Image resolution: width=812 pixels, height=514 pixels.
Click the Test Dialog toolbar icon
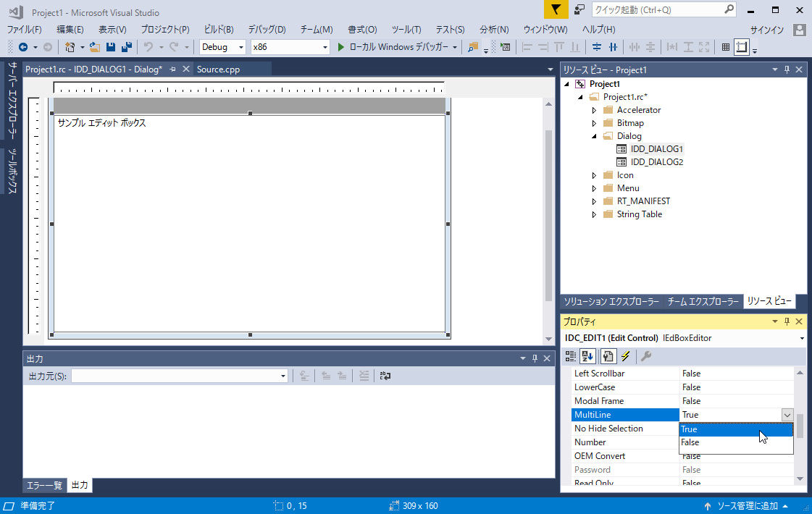click(x=506, y=47)
